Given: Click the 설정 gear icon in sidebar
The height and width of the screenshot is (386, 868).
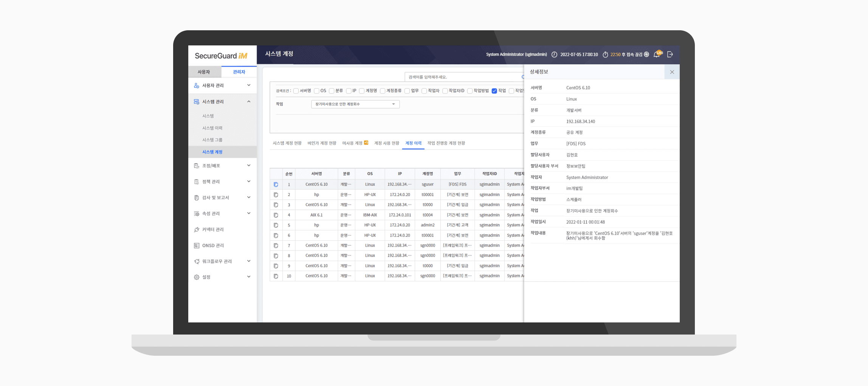Looking at the screenshot, I should tap(197, 277).
